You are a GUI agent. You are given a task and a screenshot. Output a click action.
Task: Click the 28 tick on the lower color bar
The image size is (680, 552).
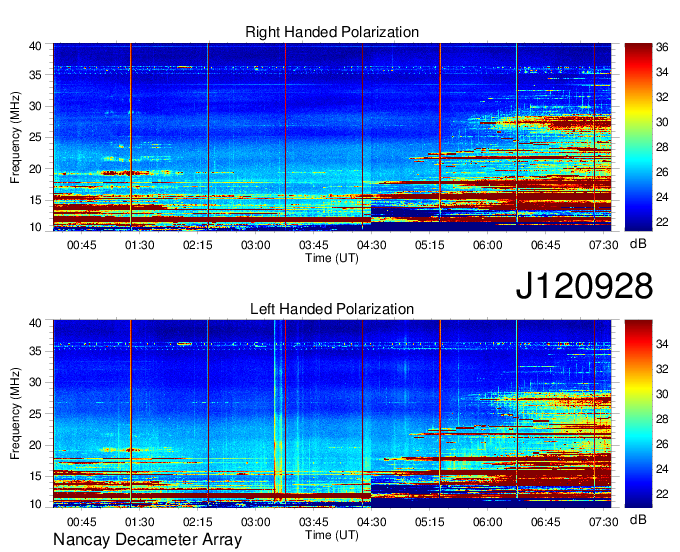pyautogui.click(x=662, y=419)
